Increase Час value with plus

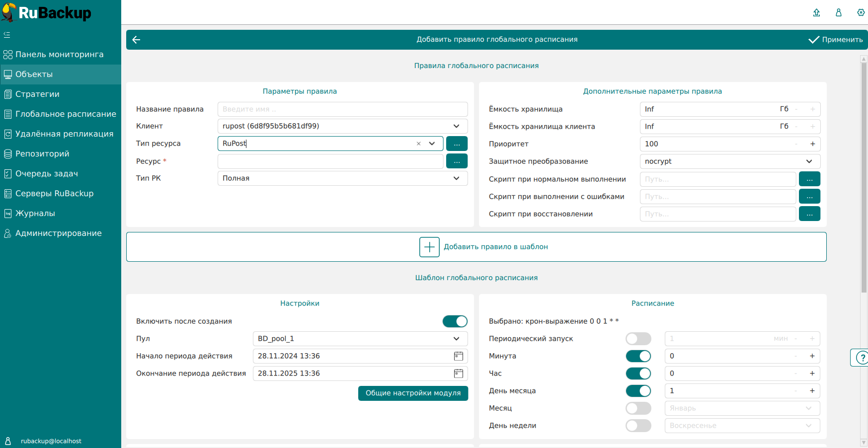(x=812, y=373)
